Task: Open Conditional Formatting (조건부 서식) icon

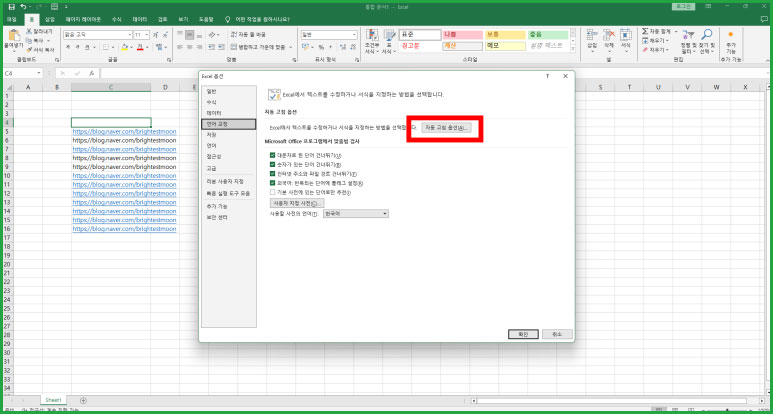Action: [x=372, y=35]
